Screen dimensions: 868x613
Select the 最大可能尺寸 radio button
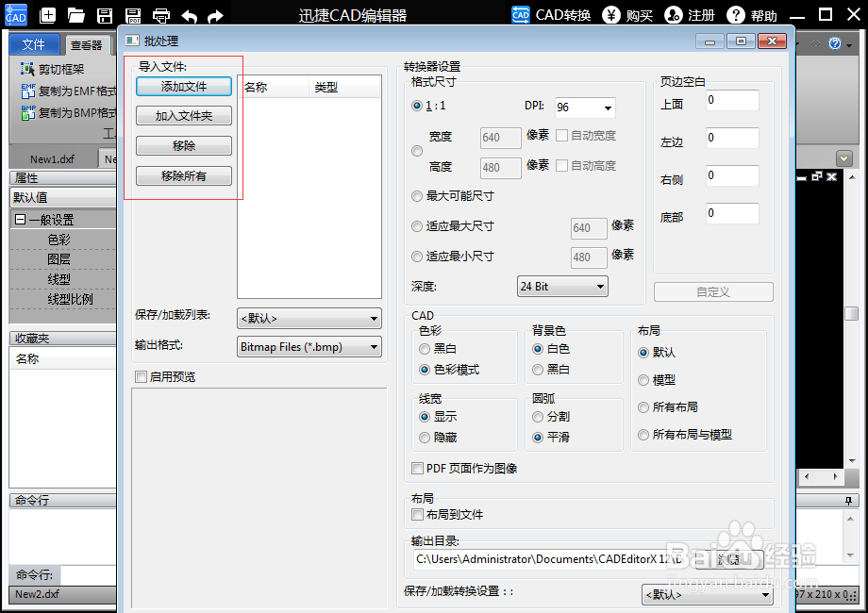[x=417, y=196]
